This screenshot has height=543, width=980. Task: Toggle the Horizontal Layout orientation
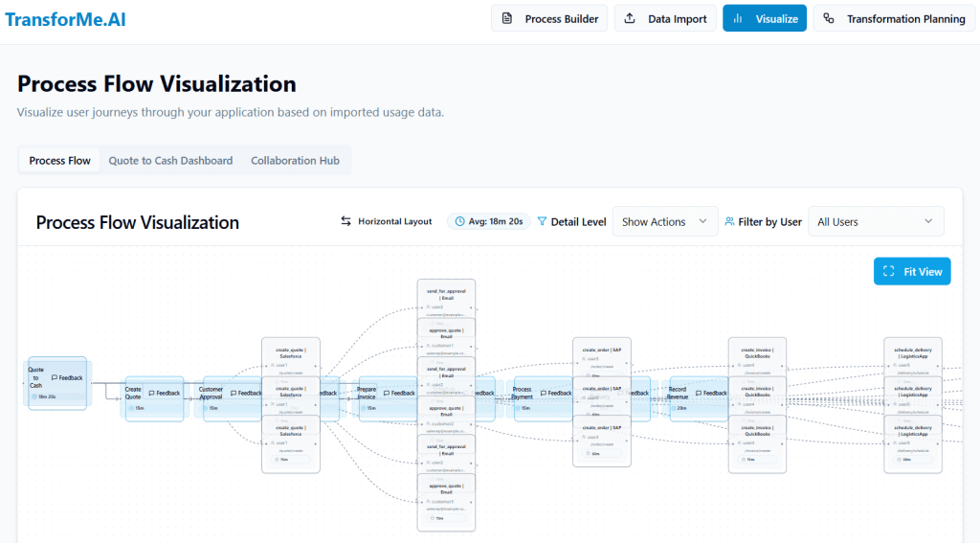(387, 221)
